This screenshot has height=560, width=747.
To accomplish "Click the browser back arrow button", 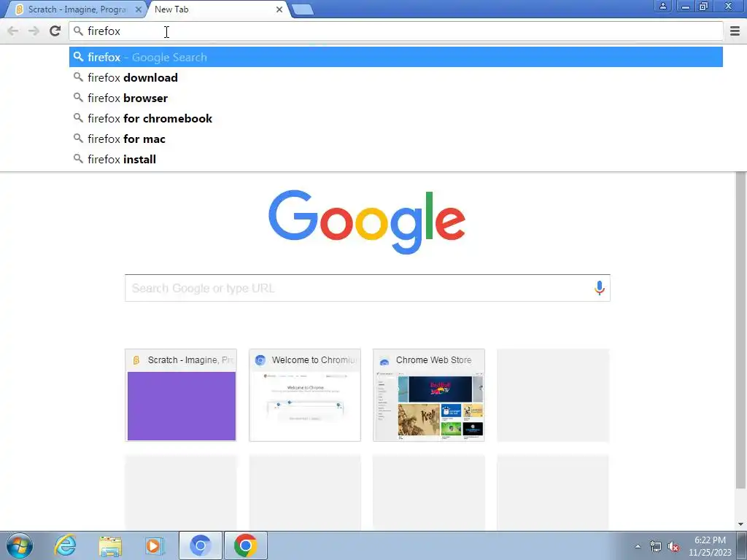I will pyautogui.click(x=13, y=31).
